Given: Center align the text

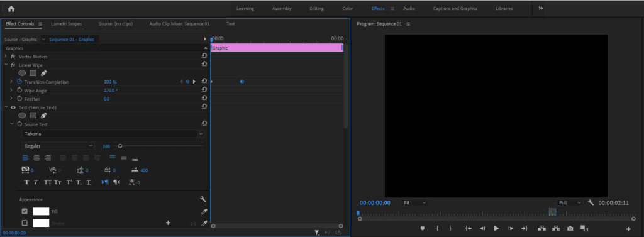Looking at the screenshot, I should click(36, 158).
